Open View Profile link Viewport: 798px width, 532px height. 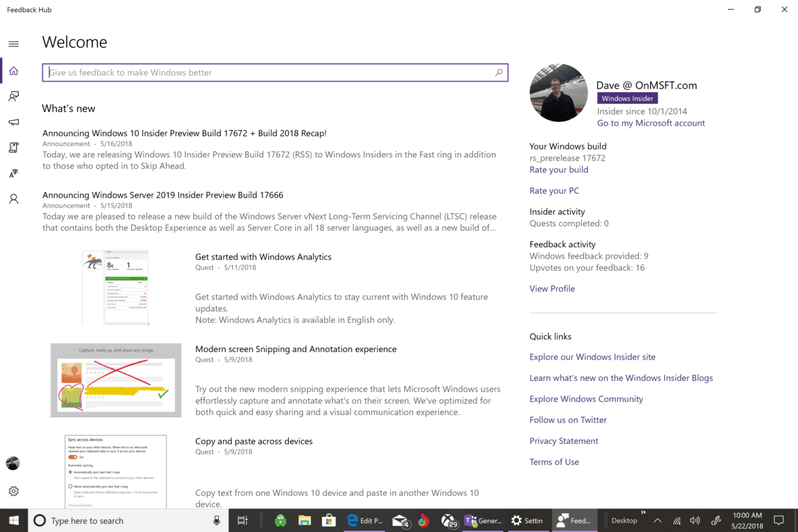click(552, 289)
